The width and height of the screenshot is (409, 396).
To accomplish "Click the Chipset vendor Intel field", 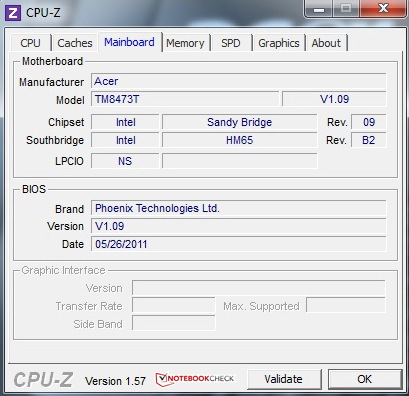I will 125,122.
